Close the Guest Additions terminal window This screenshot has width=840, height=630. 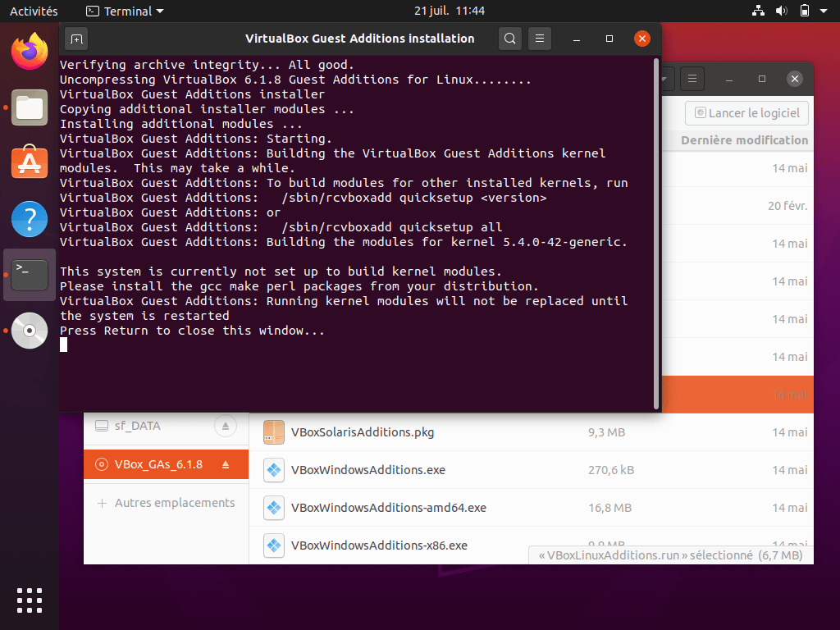(641, 39)
